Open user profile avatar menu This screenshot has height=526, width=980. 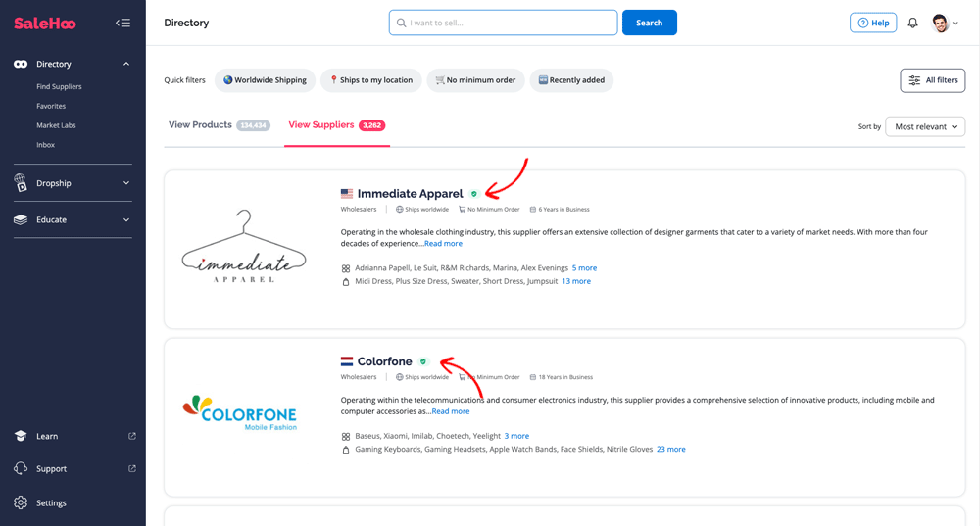tap(944, 23)
